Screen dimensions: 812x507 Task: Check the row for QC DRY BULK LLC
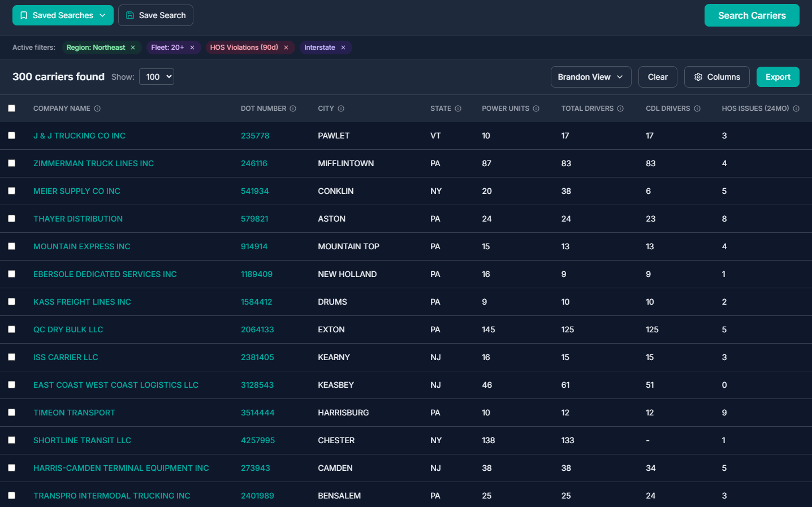pos(12,329)
